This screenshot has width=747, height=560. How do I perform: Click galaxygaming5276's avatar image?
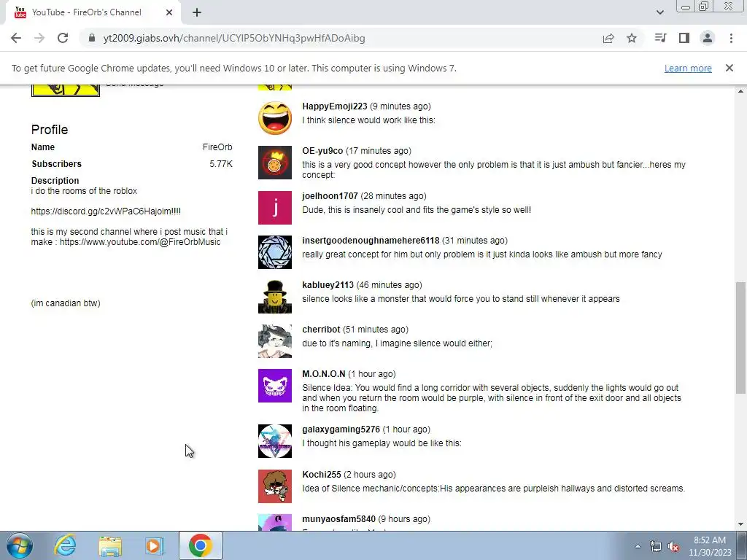click(275, 441)
